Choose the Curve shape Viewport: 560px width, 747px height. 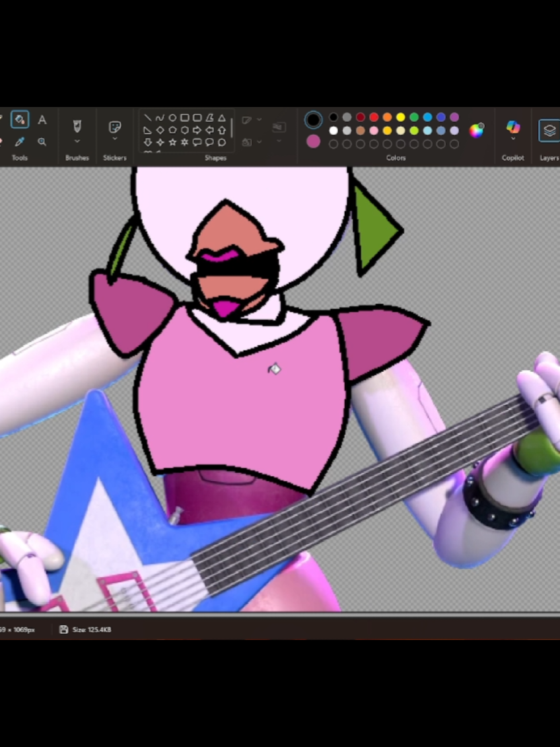point(160,118)
